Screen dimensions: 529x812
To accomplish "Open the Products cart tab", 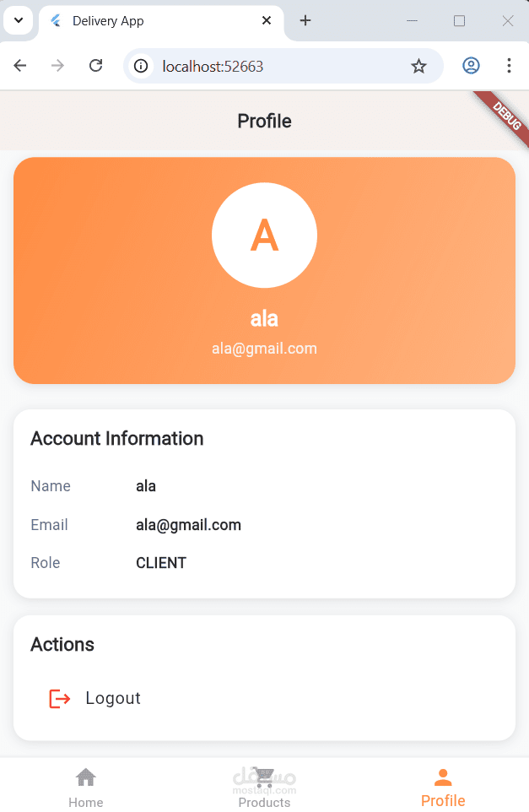I will (x=264, y=776).
